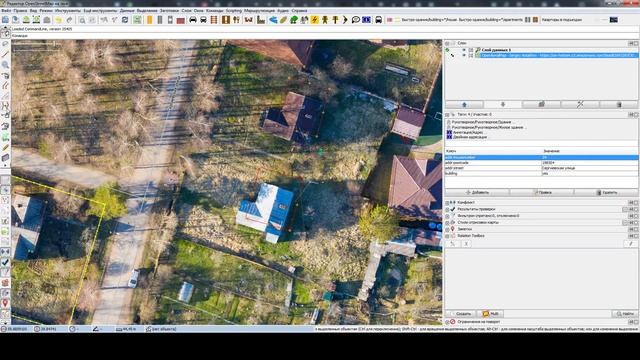The image size is (640, 360).
Task: Click the factory preset icon
Action: [261, 20]
